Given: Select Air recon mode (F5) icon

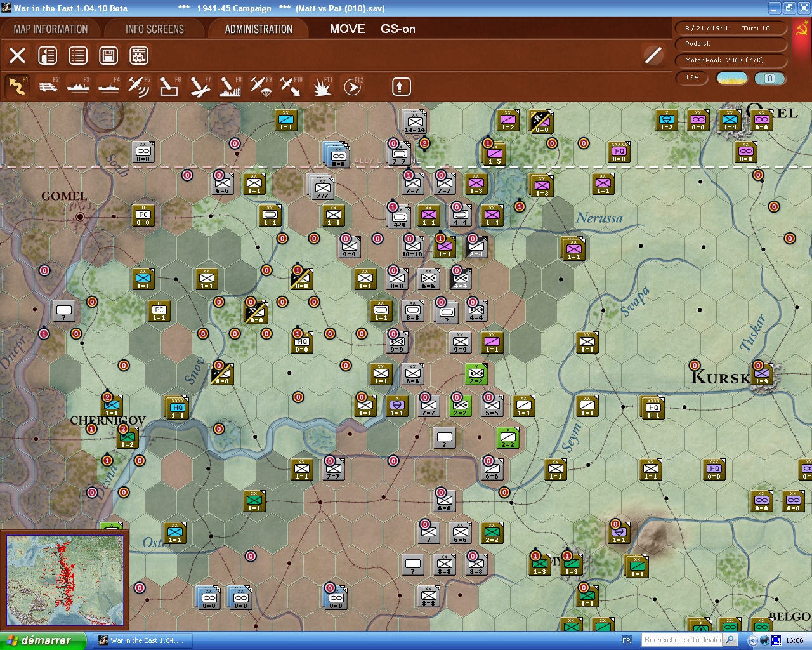Looking at the screenshot, I should (x=139, y=86).
